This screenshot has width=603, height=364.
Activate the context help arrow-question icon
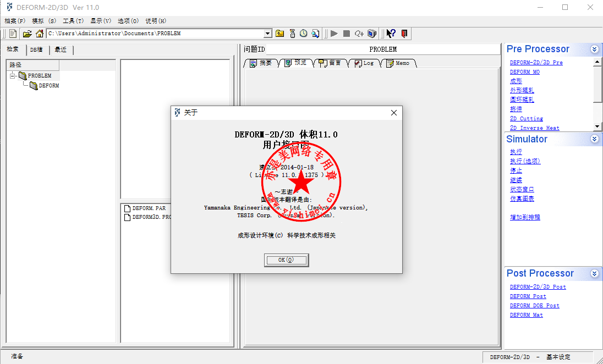391,34
